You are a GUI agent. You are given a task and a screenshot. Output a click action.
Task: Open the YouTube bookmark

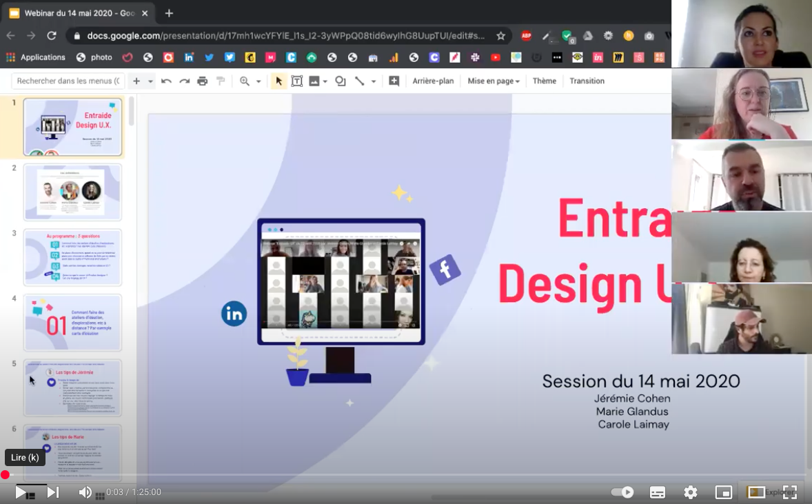[x=496, y=57]
